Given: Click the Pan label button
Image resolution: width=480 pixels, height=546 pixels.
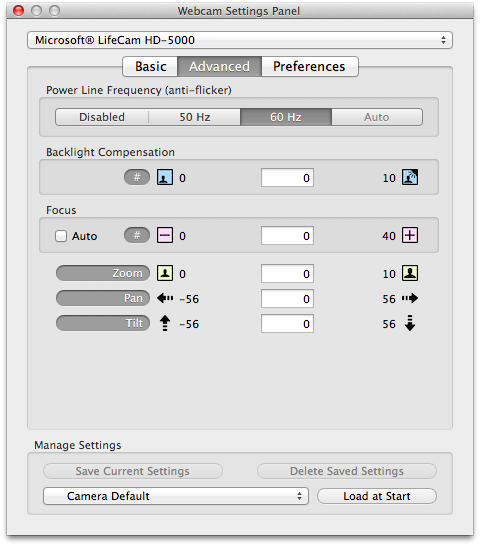Looking at the screenshot, I should click(x=103, y=298).
